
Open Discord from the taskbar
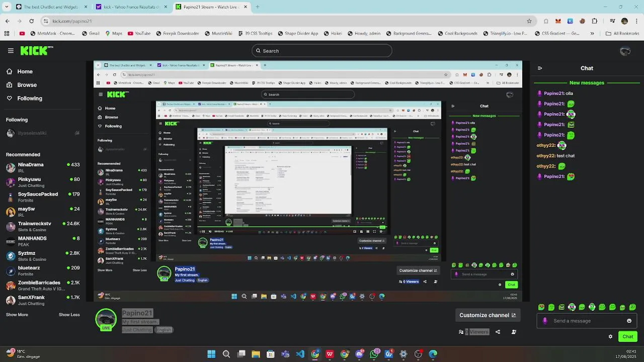[359, 354]
